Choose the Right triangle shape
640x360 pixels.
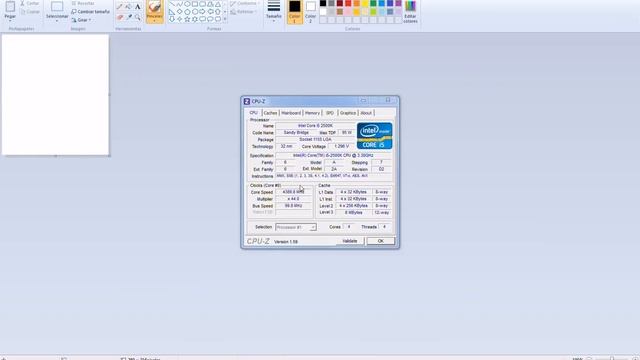tap(172, 11)
